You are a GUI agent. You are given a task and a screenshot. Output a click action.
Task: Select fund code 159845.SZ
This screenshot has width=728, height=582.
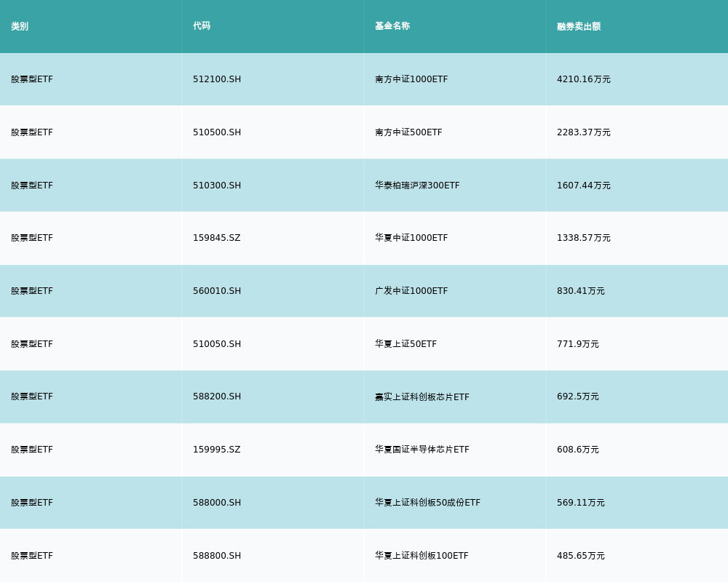(x=216, y=238)
